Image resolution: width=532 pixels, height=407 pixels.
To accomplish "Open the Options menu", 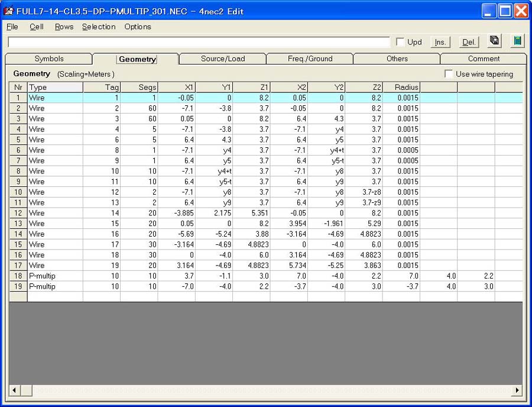I will tap(138, 27).
